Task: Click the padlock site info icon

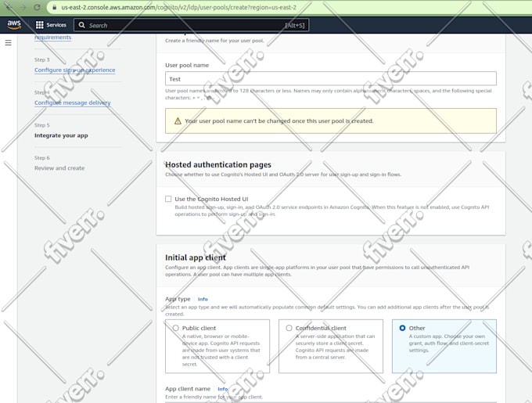Action: (x=54, y=7)
